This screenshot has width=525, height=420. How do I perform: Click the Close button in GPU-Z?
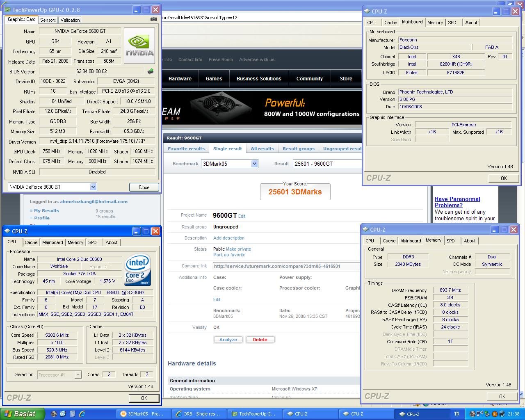pyautogui.click(x=144, y=187)
